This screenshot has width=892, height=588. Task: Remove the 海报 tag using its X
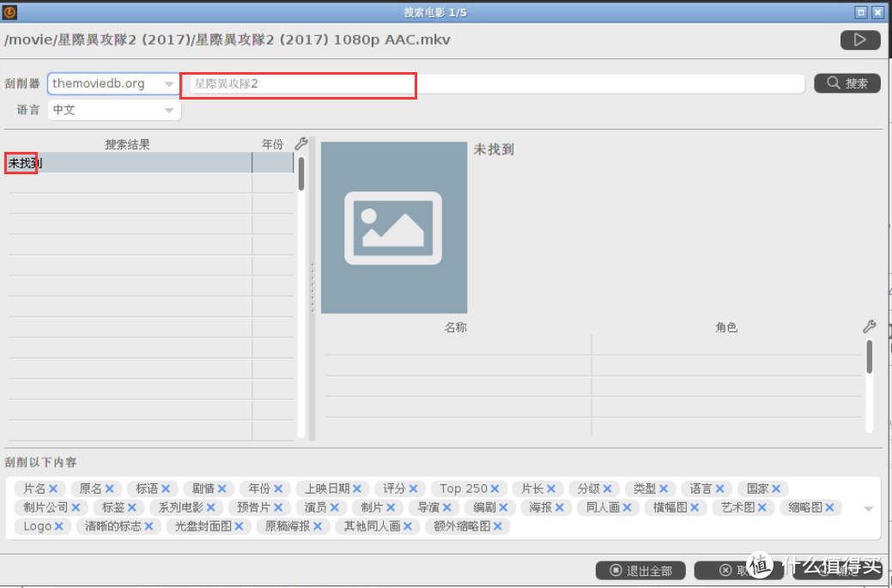point(560,507)
